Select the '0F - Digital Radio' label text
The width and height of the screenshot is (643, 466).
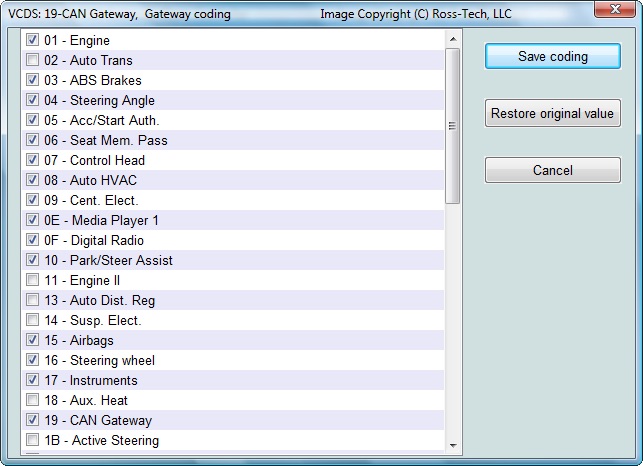tap(94, 240)
